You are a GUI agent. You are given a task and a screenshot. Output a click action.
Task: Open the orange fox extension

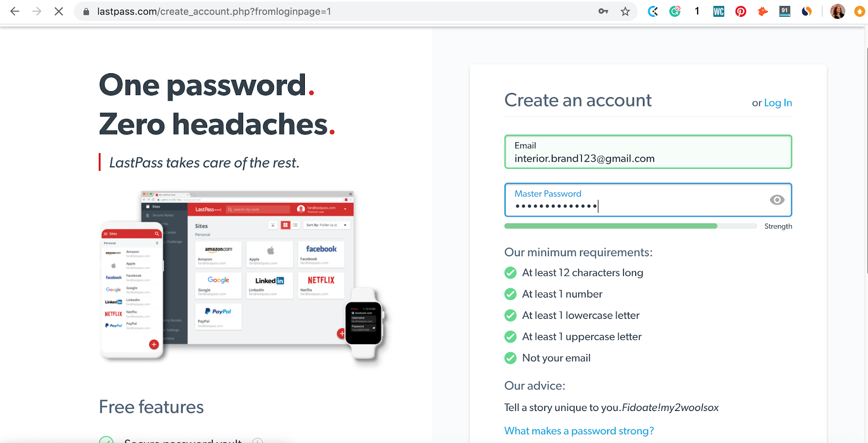(763, 11)
